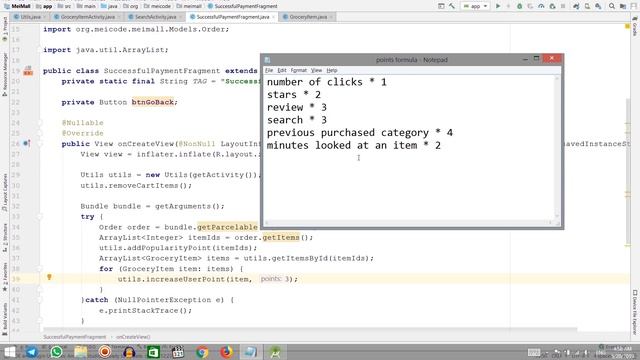
Task: Click the Notepad vertical scrollbar
Action: coord(557,147)
